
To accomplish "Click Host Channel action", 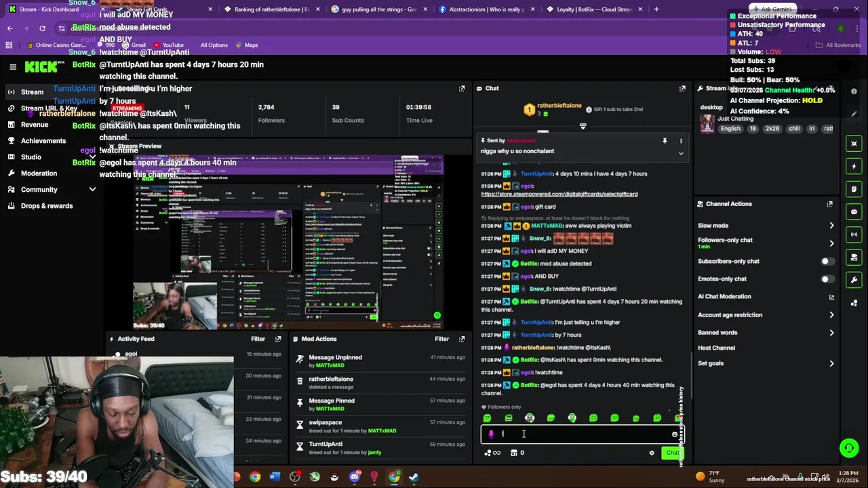I will (716, 348).
